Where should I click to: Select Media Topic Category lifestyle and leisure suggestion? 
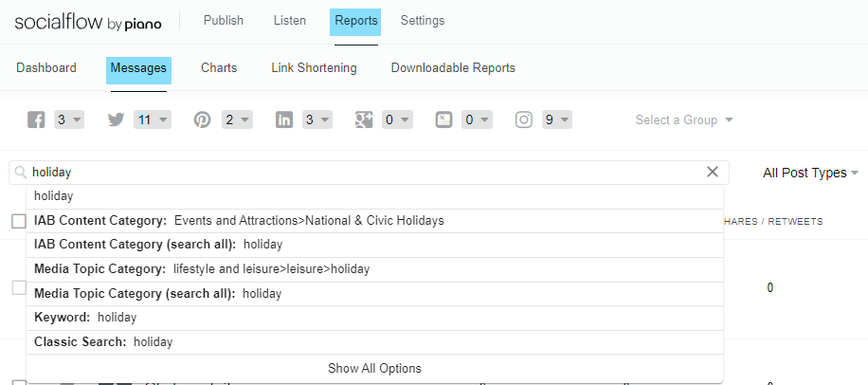coord(374,269)
